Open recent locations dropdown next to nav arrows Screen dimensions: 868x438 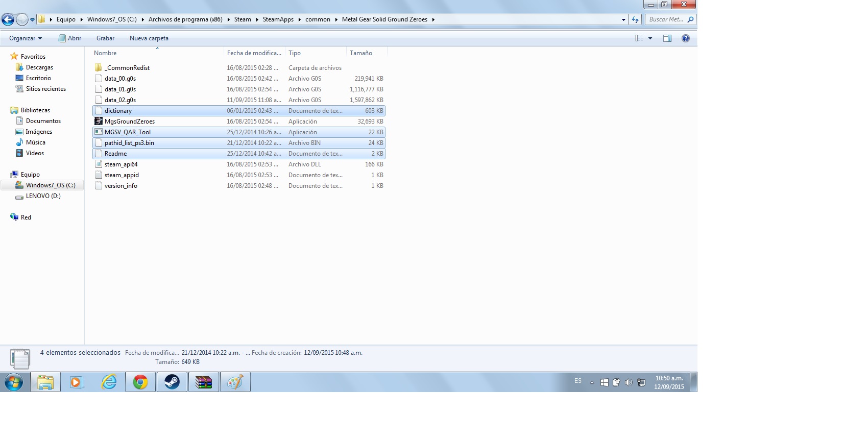32,20
